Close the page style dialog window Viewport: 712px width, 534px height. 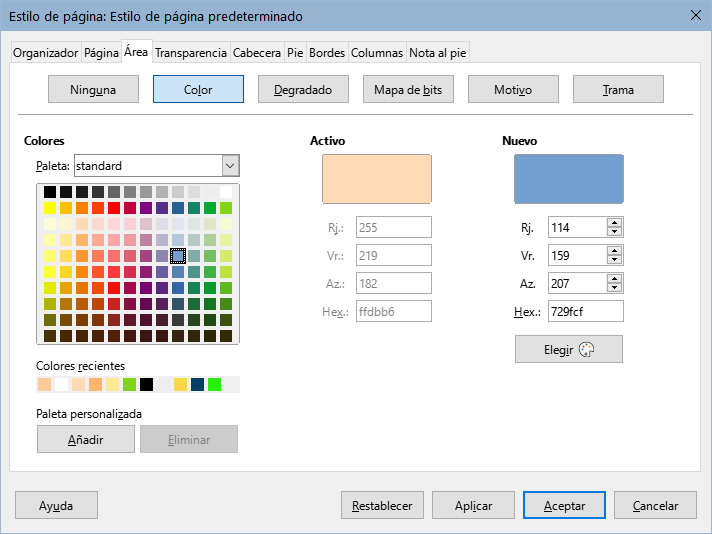pyautogui.click(x=695, y=15)
